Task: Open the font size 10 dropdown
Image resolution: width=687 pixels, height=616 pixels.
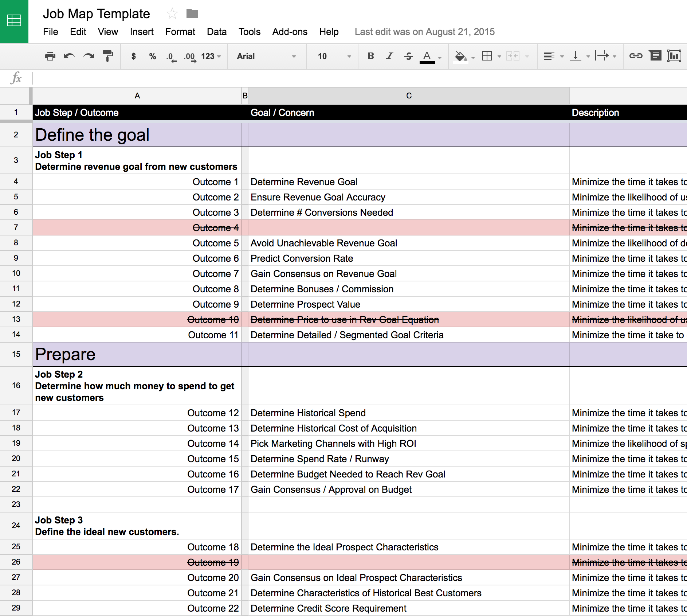Action: (334, 56)
